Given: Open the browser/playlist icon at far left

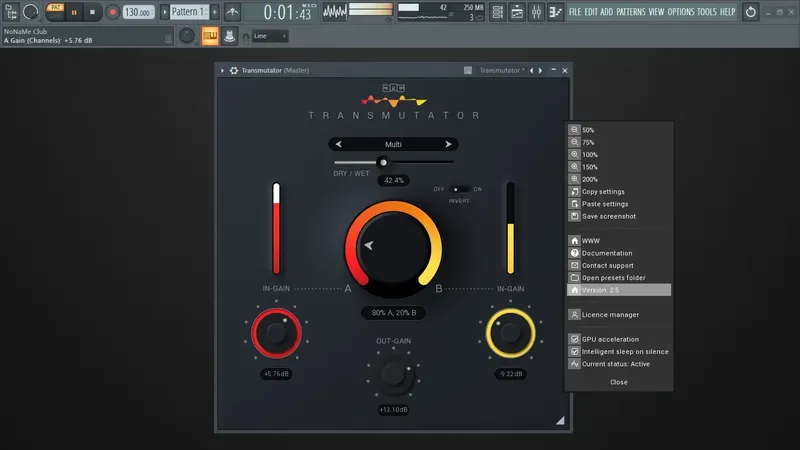Looking at the screenshot, I should [11, 12].
